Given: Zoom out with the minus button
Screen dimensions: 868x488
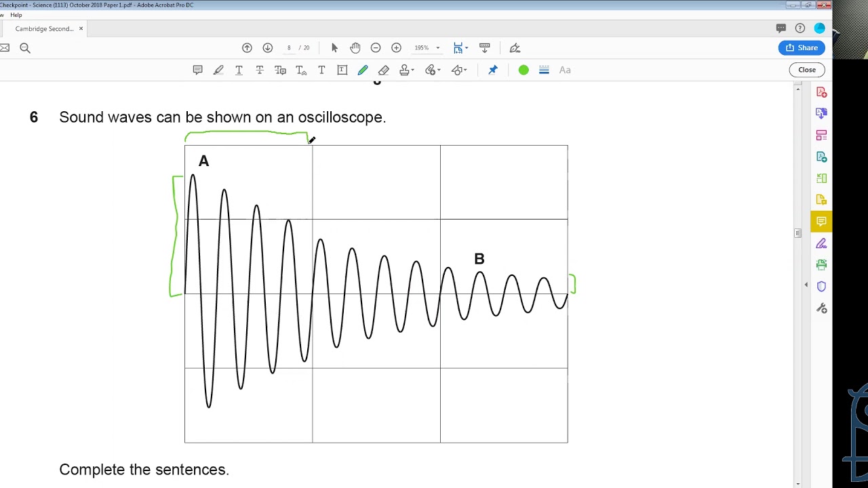Looking at the screenshot, I should point(376,47).
